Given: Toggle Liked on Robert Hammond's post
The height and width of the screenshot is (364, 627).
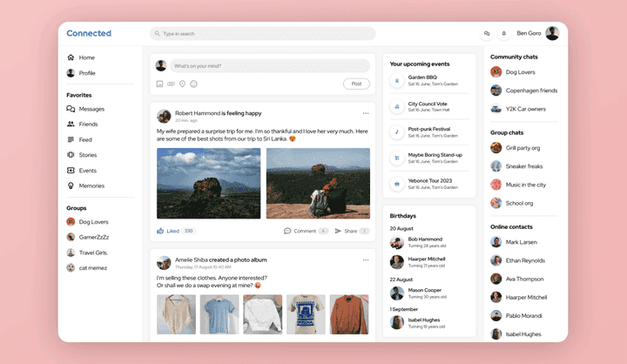Looking at the screenshot, I should click(167, 231).
